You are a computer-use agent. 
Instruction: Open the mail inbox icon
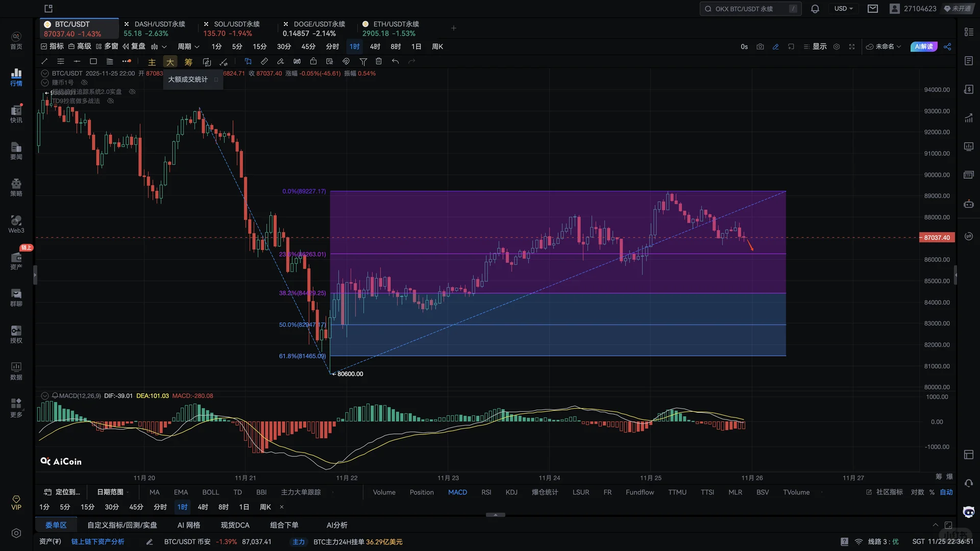[873, 9]
